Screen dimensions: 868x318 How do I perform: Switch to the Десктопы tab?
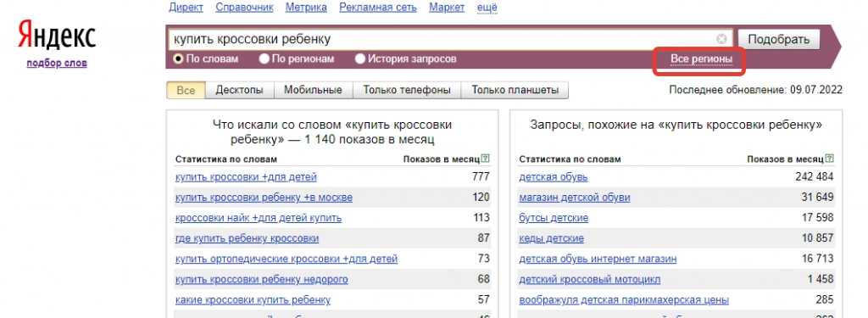coord(240,90)
